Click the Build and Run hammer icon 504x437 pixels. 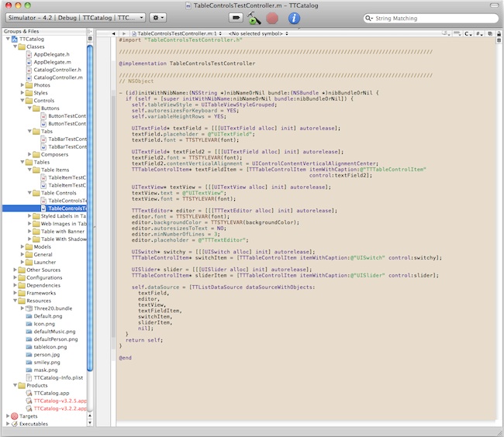pyautogui.click(x=254, y=17)
